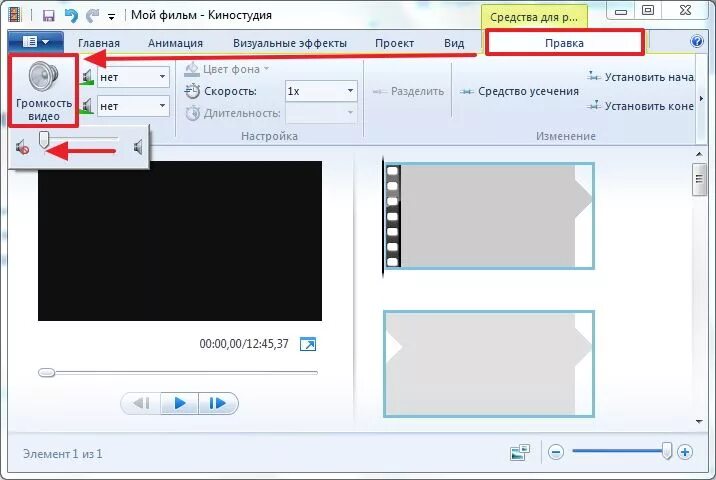Open the Проект tab
This screenshot has width=716, height=480.
click(395, 43)
